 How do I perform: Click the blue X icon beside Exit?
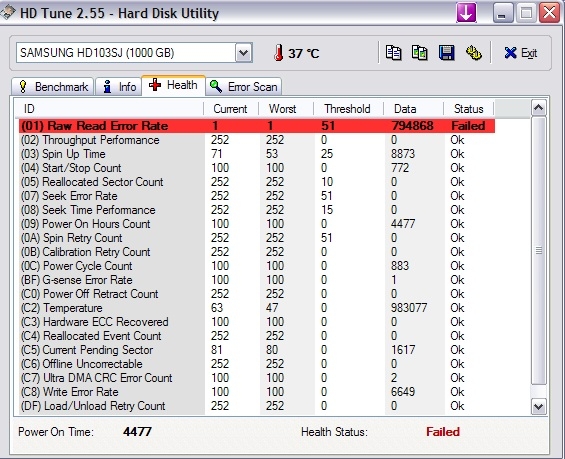(x=510, y=53)
